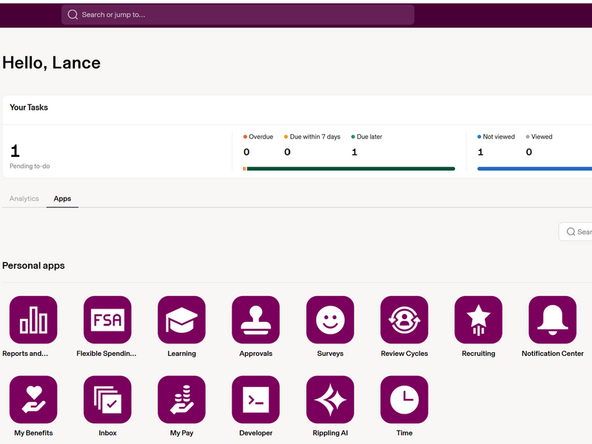This screenshot has width=592, height=444.
Task: Click the 'Your Tasks' heading
Action: click(29, 107)
